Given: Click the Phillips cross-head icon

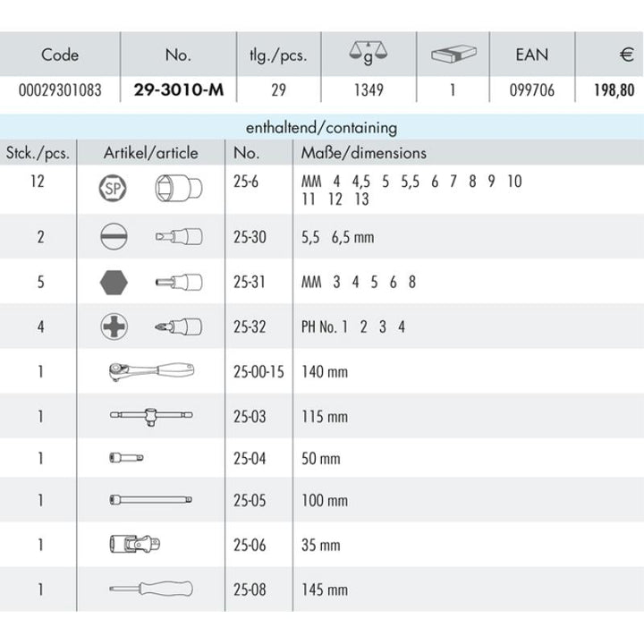Looking at the screenshot, I should (112, 326).
